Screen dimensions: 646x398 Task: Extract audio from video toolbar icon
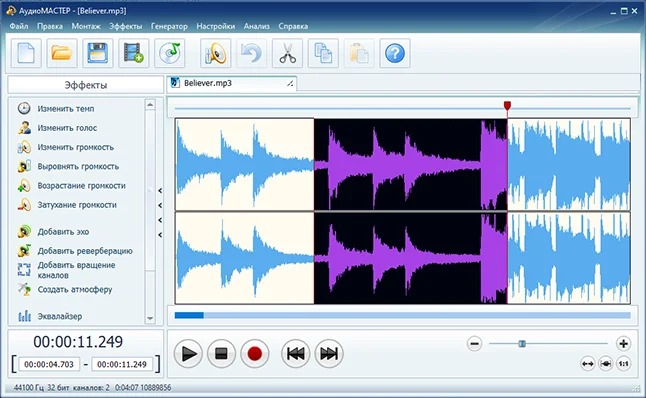[133, 53]
